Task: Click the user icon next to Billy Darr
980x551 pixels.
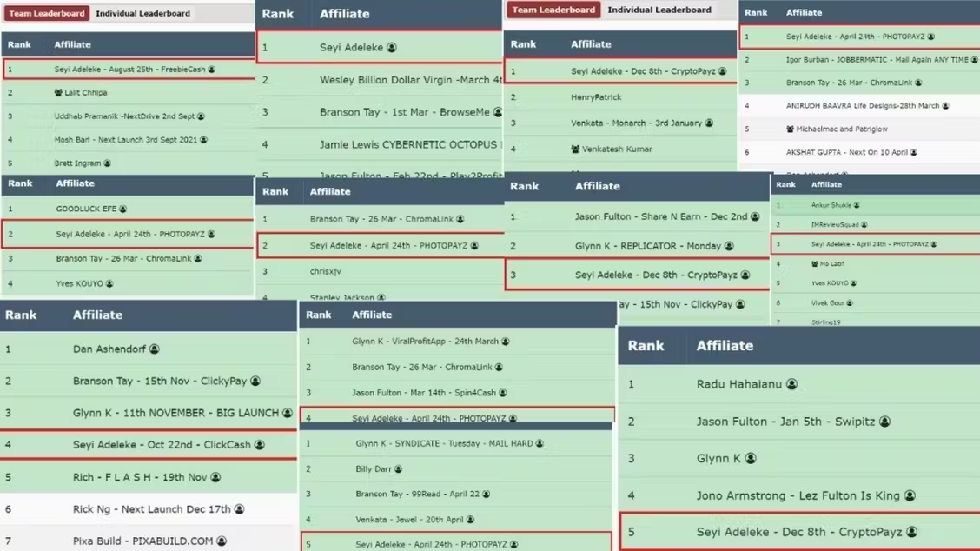Action: point(398,469)
